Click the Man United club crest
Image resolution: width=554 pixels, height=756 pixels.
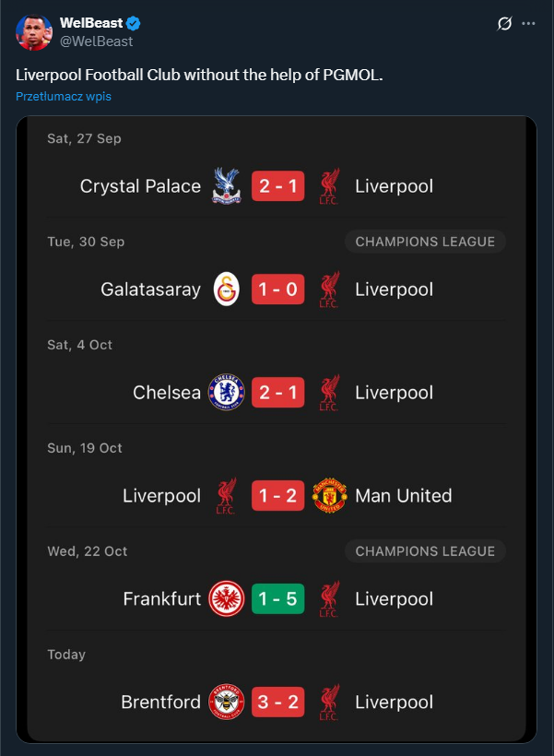pyautogui.click(x=329, y=496)
